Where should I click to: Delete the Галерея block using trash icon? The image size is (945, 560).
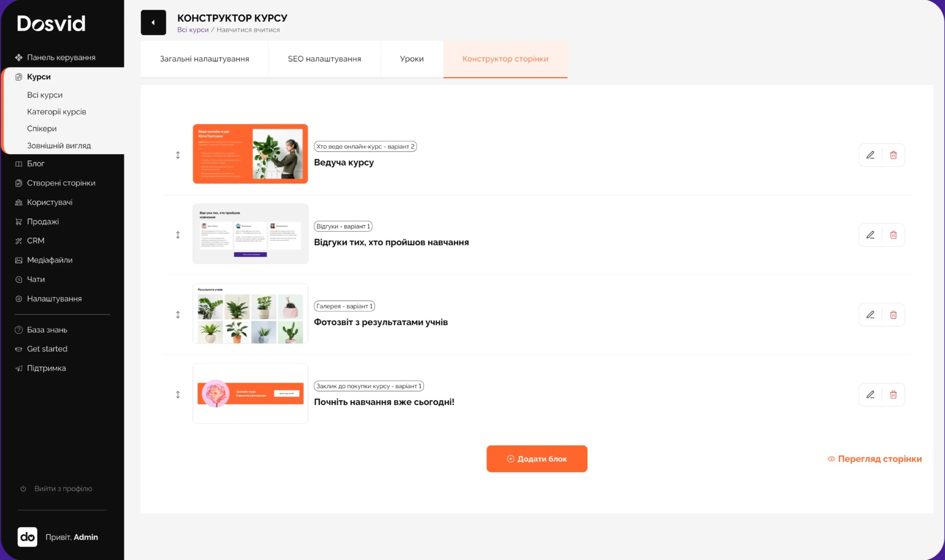tap(893, 315)
